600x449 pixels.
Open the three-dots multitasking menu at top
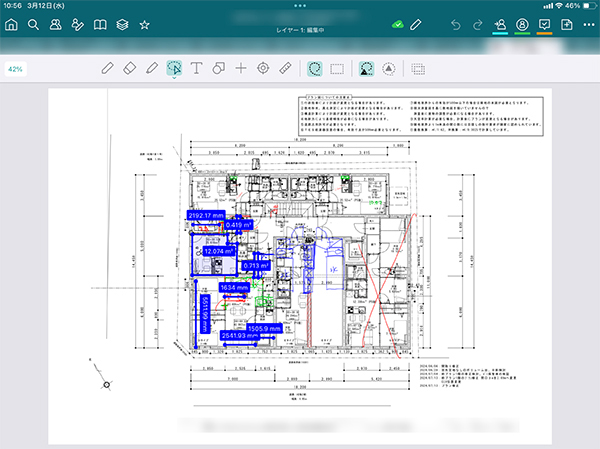click(x=300, y=5)
